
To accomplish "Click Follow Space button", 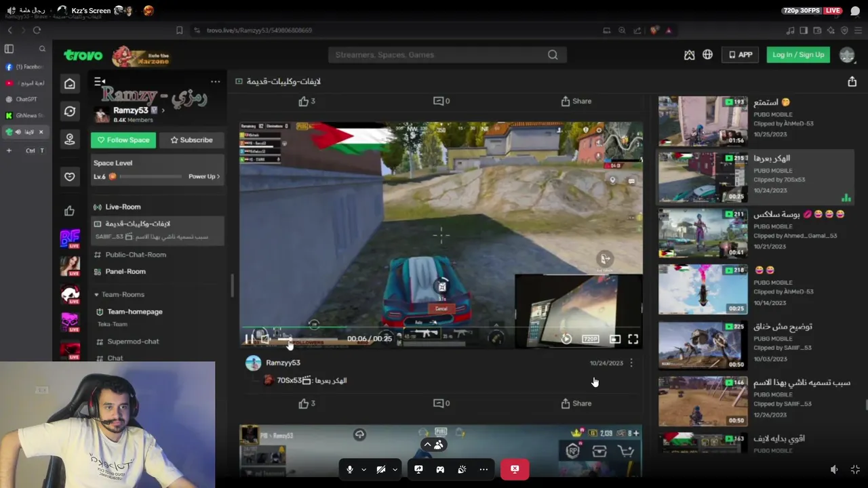I will coord(123,140).
